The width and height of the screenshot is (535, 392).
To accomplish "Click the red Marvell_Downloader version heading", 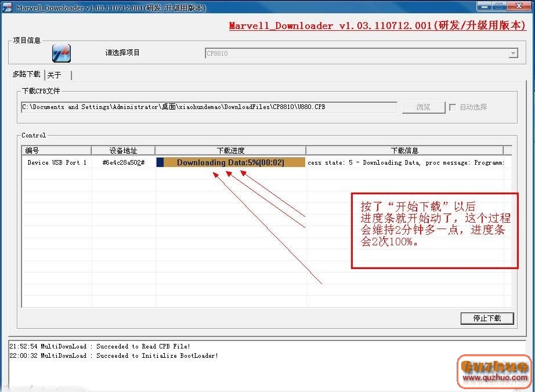I will (377, 26).
